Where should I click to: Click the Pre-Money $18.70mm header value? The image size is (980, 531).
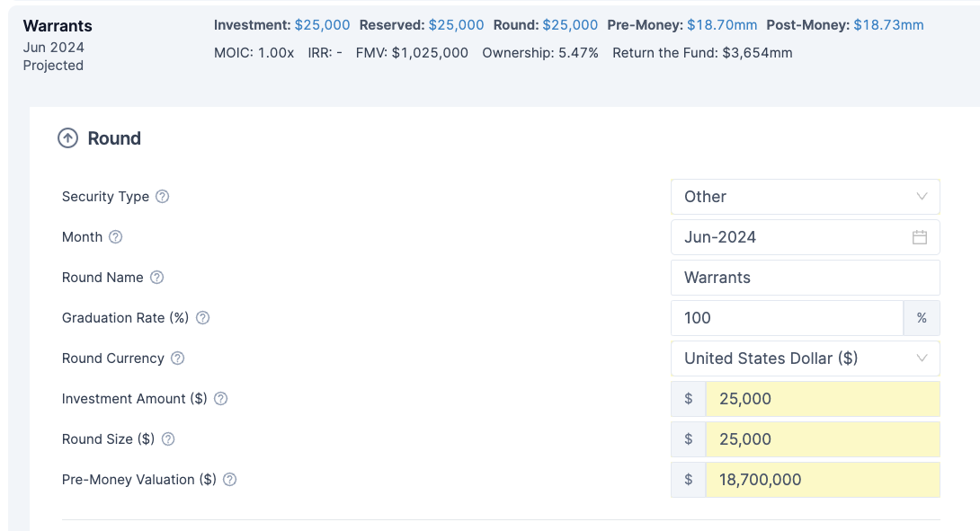[721, 25]
